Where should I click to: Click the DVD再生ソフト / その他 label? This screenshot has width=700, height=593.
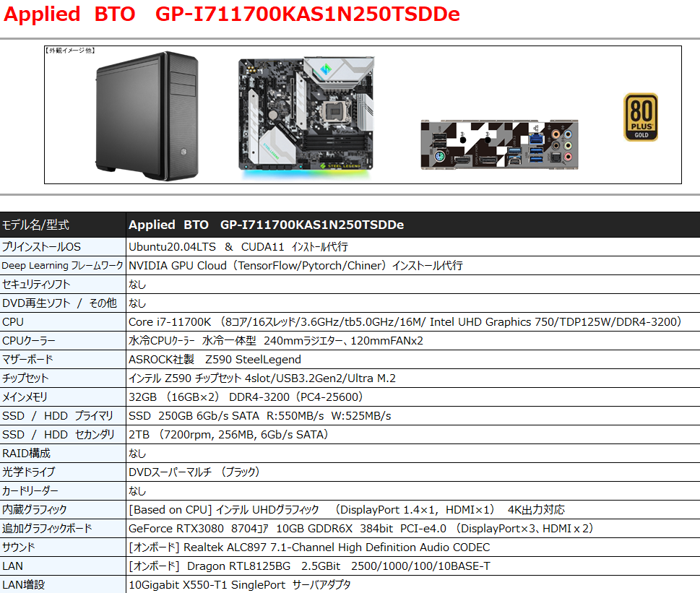(x=59, y=303)
